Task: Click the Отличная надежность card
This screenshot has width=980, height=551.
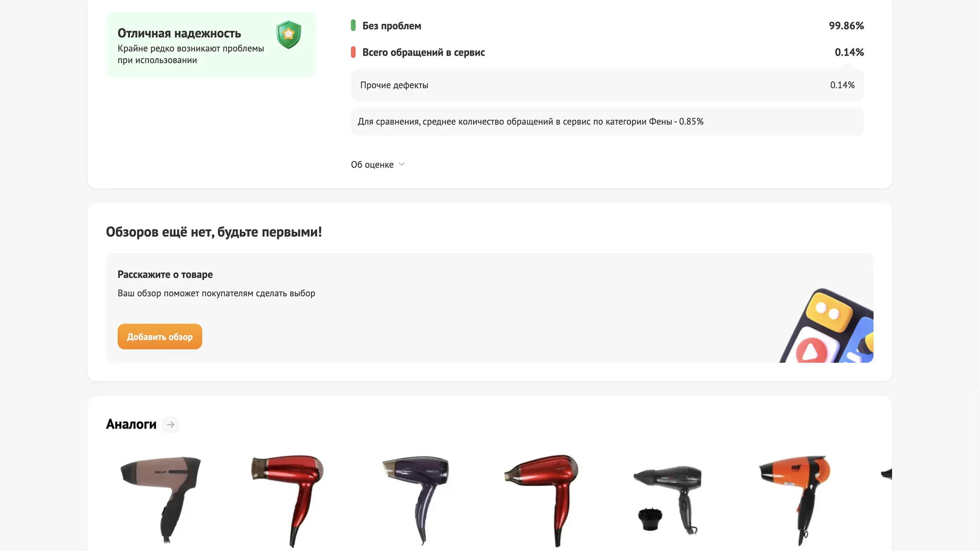Action: [211, 45]
